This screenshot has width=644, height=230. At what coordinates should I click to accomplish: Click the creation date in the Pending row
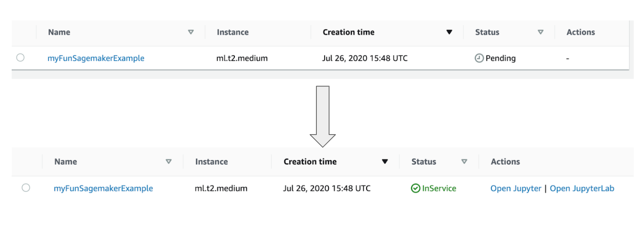pos(365,58)
